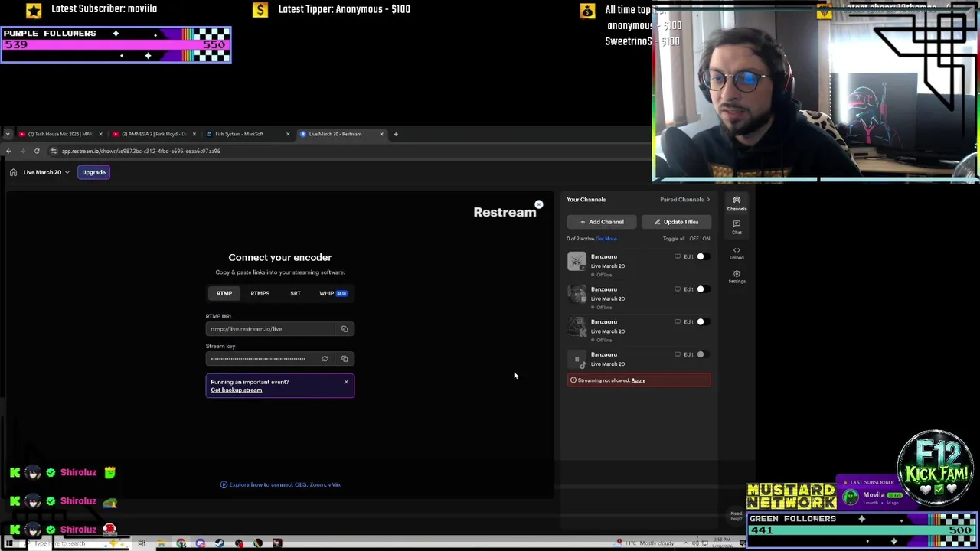Go to Restream home icon
The image size is (980, 551).
13,172
